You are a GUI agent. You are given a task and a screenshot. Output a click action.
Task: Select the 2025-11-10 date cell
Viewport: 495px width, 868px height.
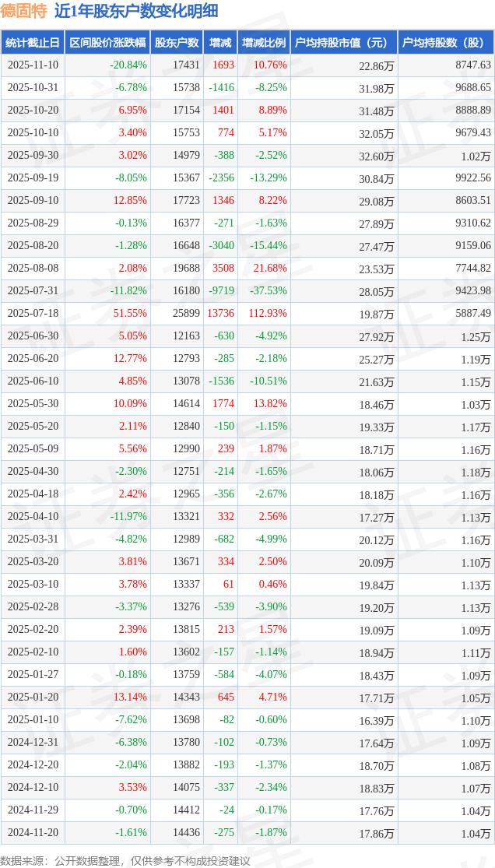[33, 65]
